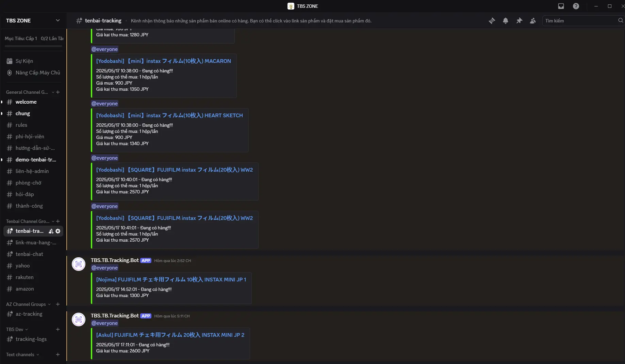Open notification settings bell icon
The height and width of the screenshot is (364, 625).
[506, 21]
